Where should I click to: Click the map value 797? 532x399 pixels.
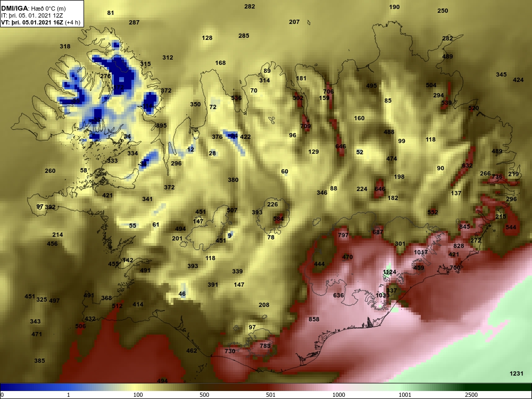coord(343,235)
